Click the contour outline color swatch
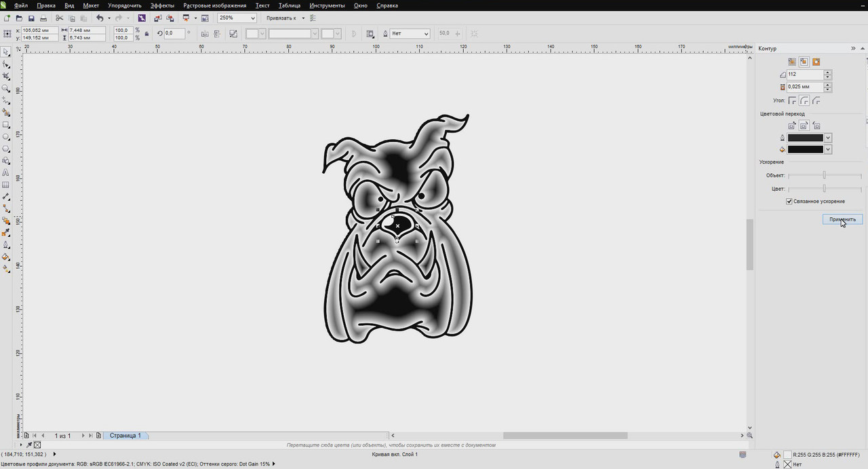This screenshot has width=868, height=469. [806, 138]
